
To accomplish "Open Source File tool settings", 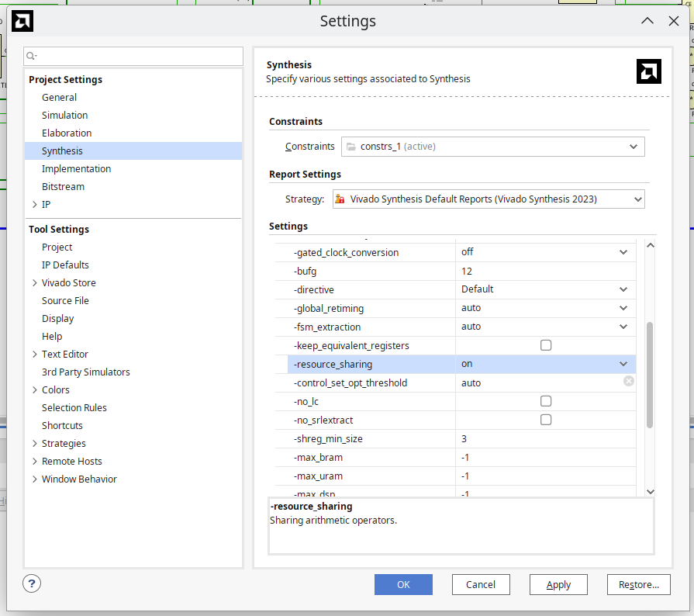I will [x=65, y=301].
